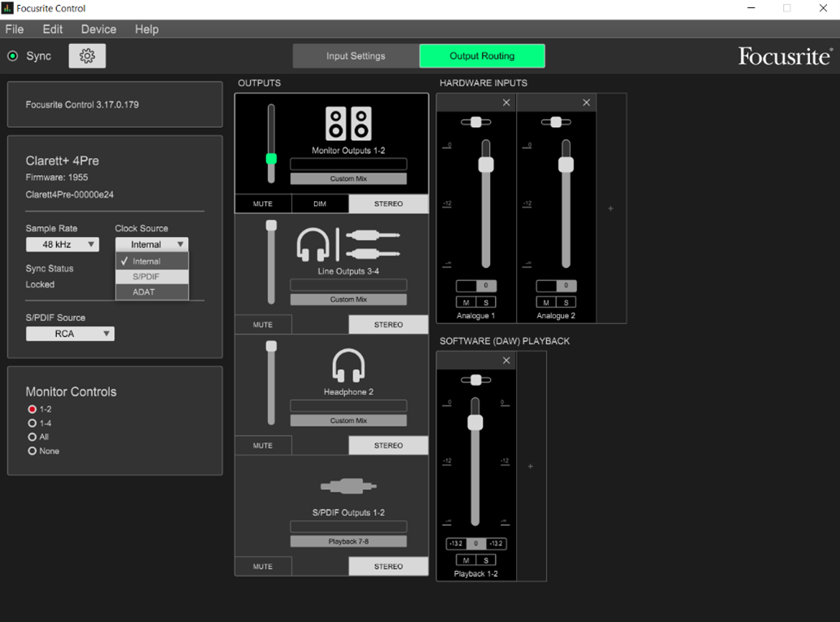Image resolution: width=840 pixels, height=622 pixels.
Task: Open Custom Mix source for Headphone 2
Action: 348,421
